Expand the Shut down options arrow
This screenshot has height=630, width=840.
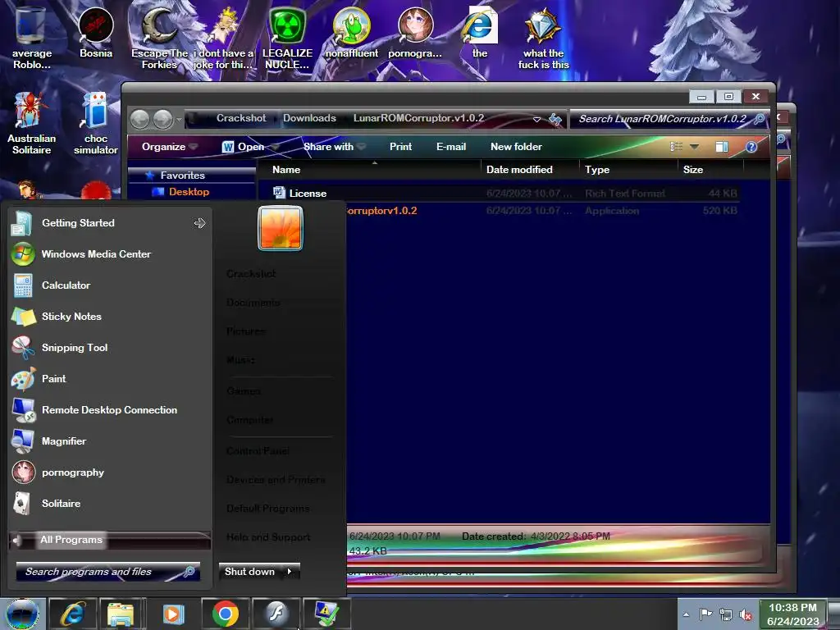[x=290, y=572]
